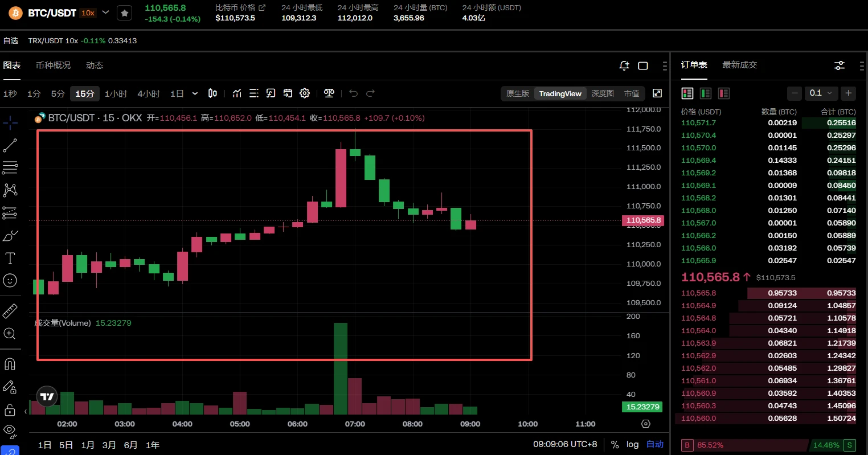868x455 pixels.
Task: Select the 1小时 timeframe
Action: point(116,93)
